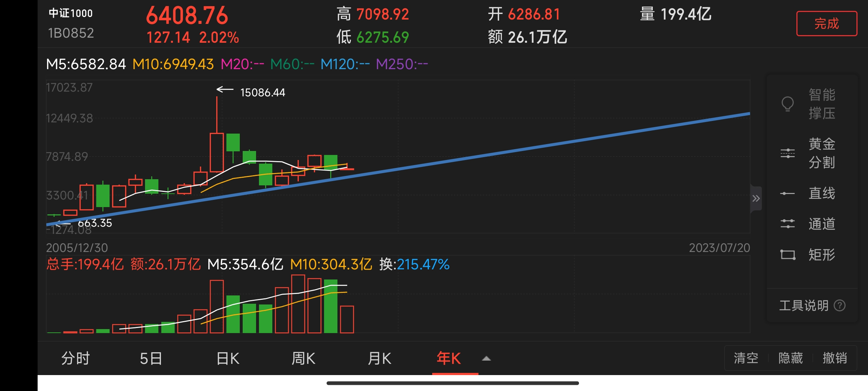Select the rectangle (矩形) drawing tool icon
The width and height of the screenshot is (868, 391).
(x=787, y=255)
